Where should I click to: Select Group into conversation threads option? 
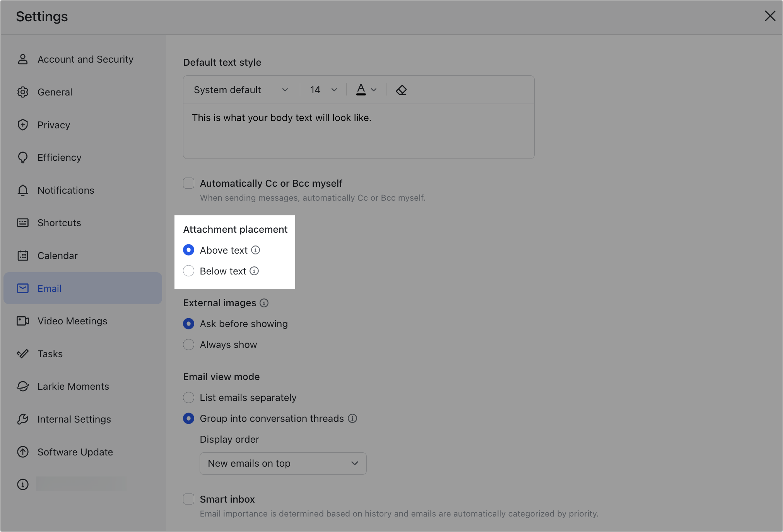click(189, 418)
